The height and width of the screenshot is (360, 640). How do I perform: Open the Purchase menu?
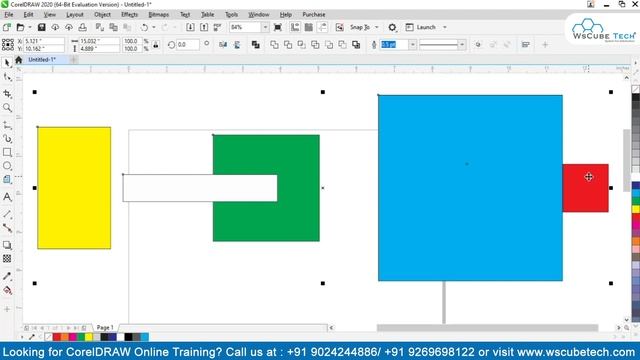pos(313,14)
